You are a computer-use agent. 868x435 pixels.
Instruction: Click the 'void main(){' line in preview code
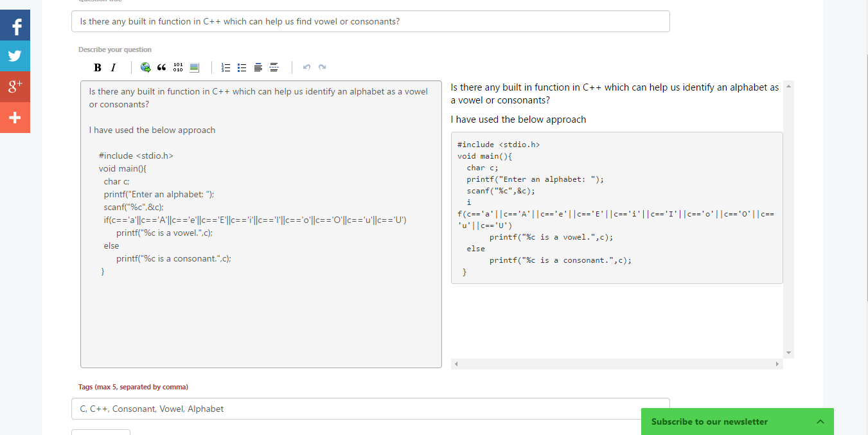pos(485,156)
